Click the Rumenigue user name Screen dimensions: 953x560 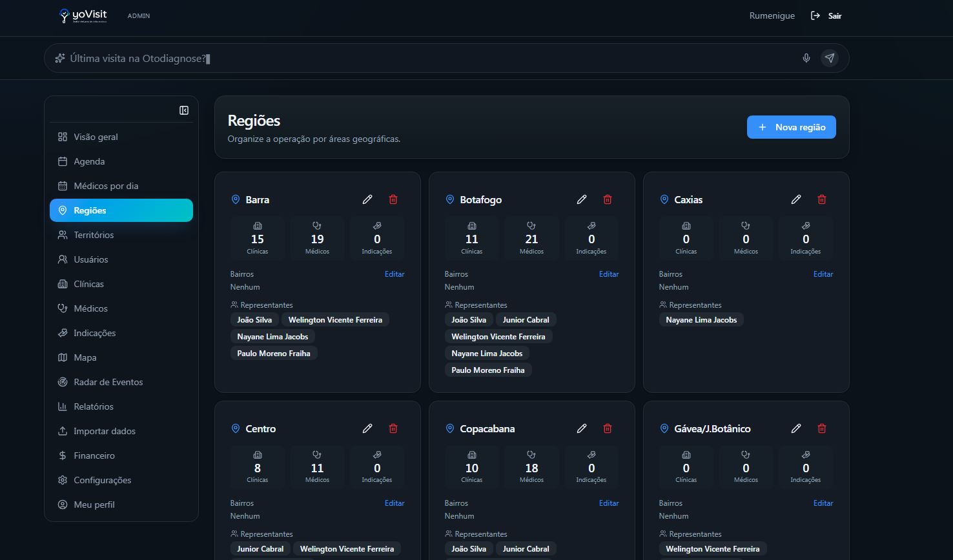[x=772, y=15]
